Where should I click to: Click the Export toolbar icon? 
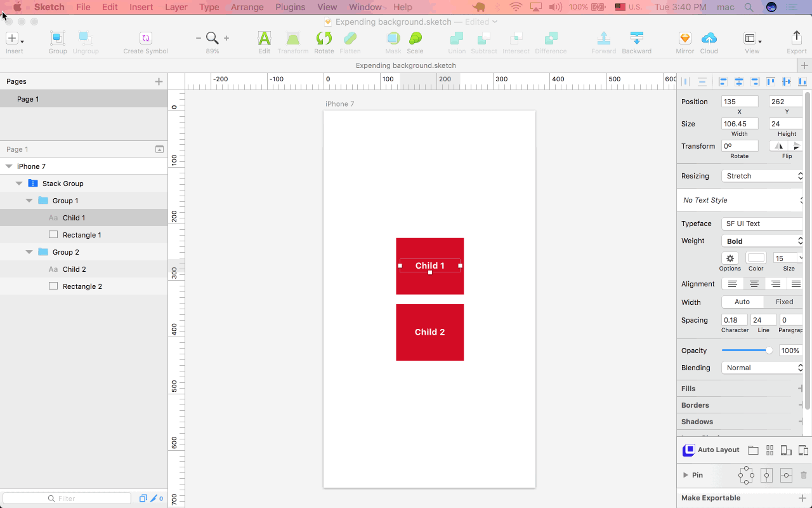tap(797, 38)
